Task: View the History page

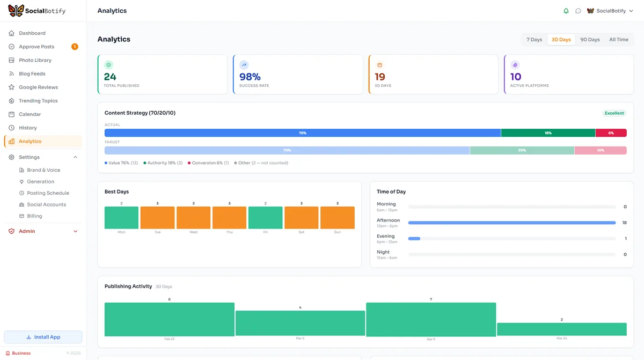Action: 28,127
